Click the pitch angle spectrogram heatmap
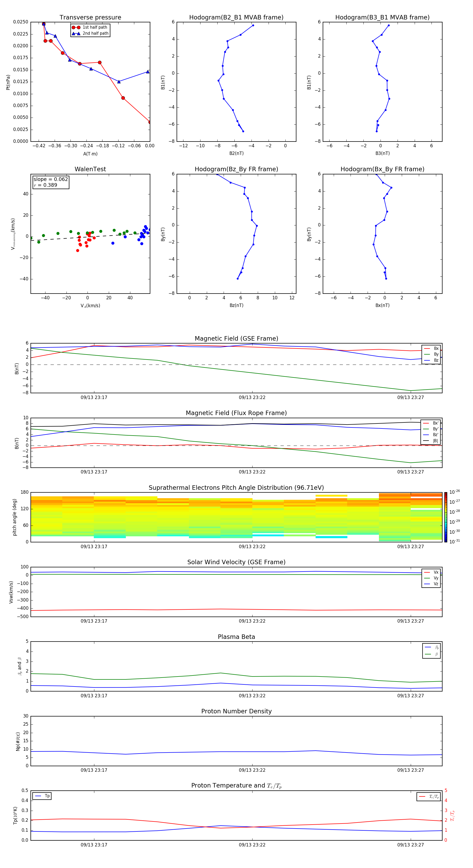The height and width of the screenshot is (868, 473). pos(236,517)
